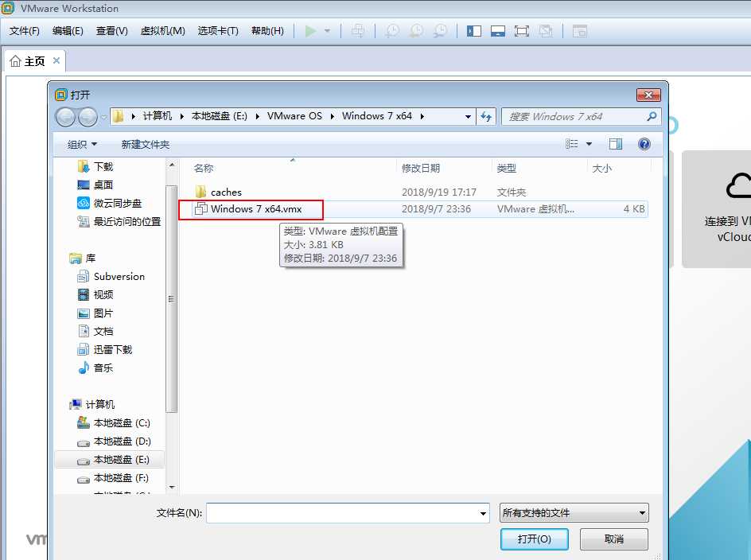751x560 pixels.
Task: Click the blue help icon
Action: click(x=644, y=144)
